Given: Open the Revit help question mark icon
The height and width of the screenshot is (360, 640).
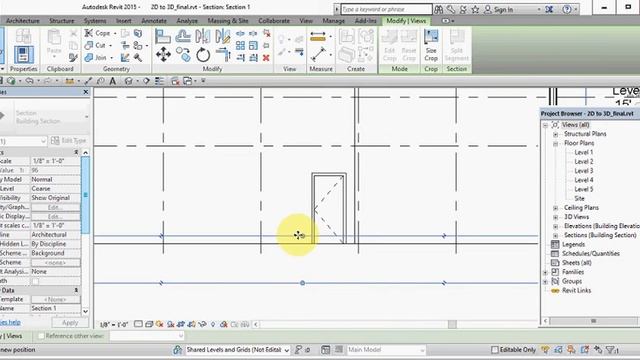Looking at the screenshot, I should tap(567, 9).
